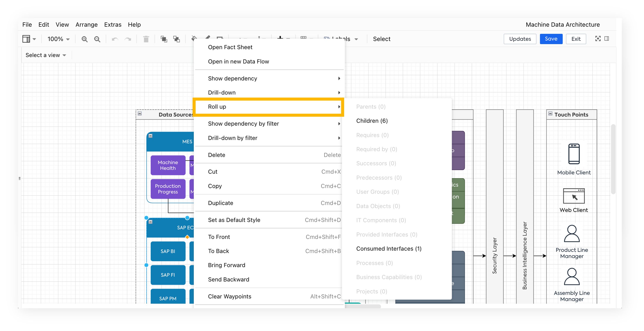The image size is (644, 331).
Task: Click the Machine Data Architecture title
Action: pyautogui.click(x=563, y=25)
